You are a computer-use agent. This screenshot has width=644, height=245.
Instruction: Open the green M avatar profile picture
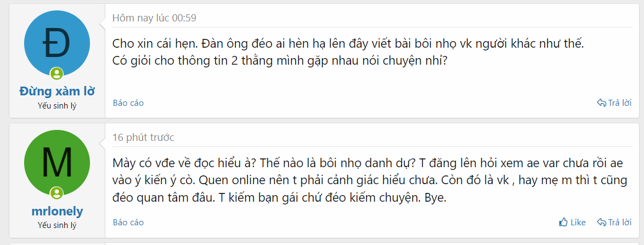[x=57, y=163]
